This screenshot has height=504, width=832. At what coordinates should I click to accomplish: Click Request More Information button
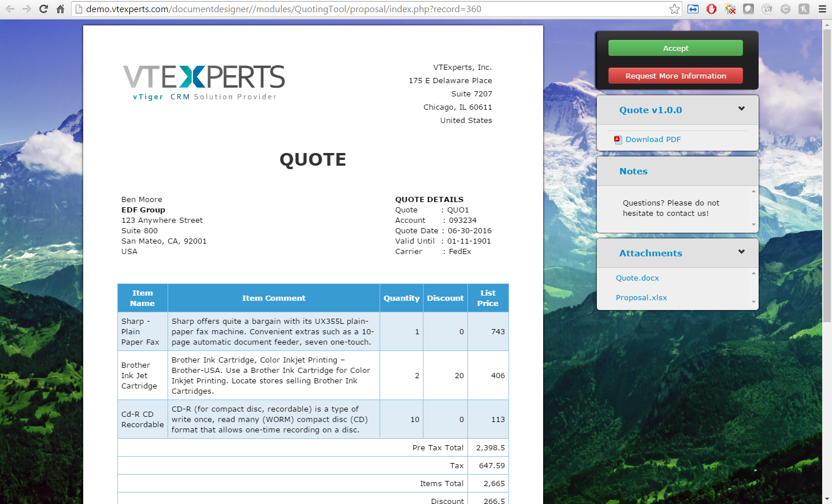(675, 76)
